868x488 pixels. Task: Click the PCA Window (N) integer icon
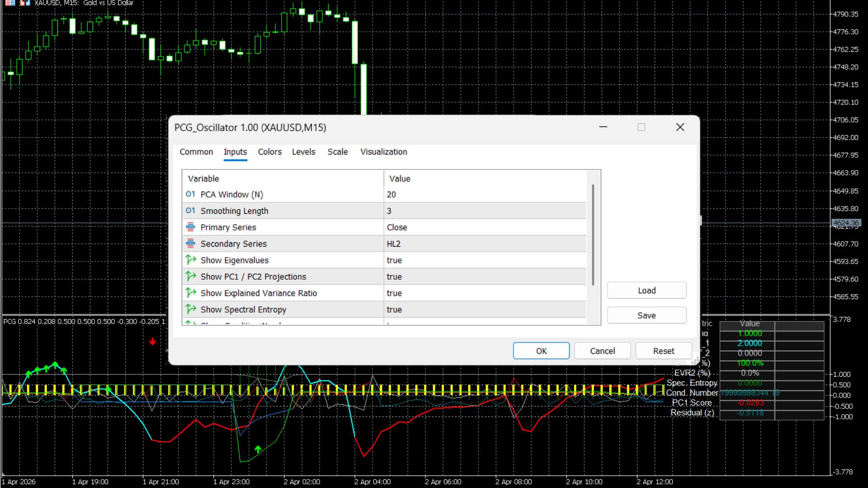click(190, 194)
